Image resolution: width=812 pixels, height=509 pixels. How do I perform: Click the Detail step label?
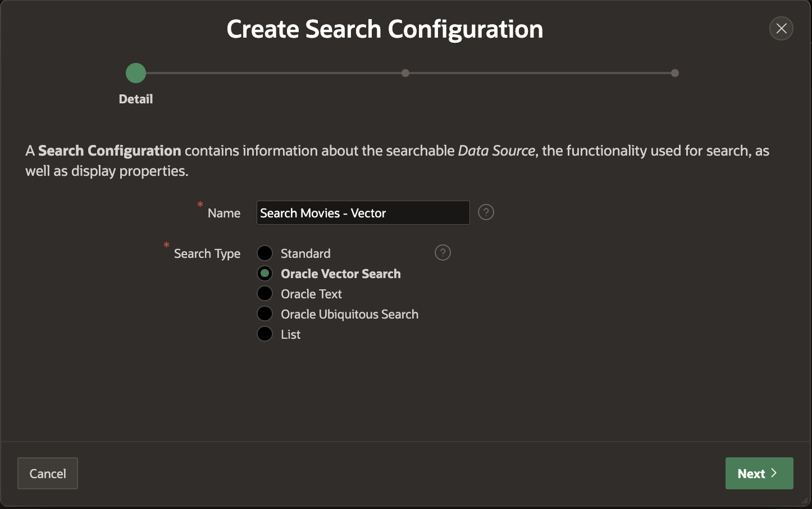click(136, 99)
